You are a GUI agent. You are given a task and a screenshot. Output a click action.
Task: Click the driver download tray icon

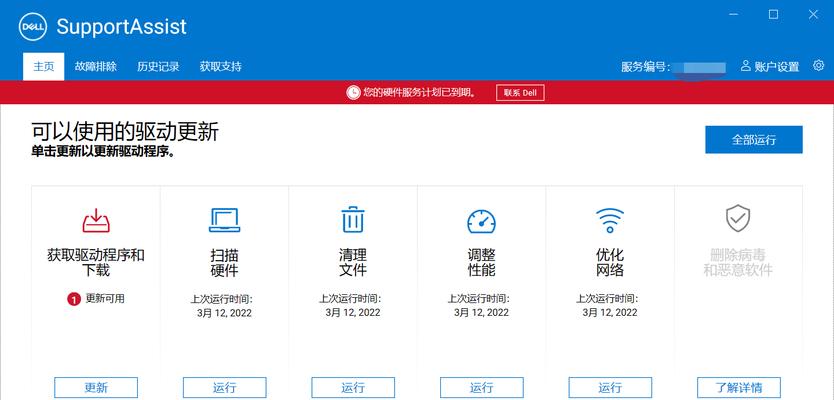(96, 220)
